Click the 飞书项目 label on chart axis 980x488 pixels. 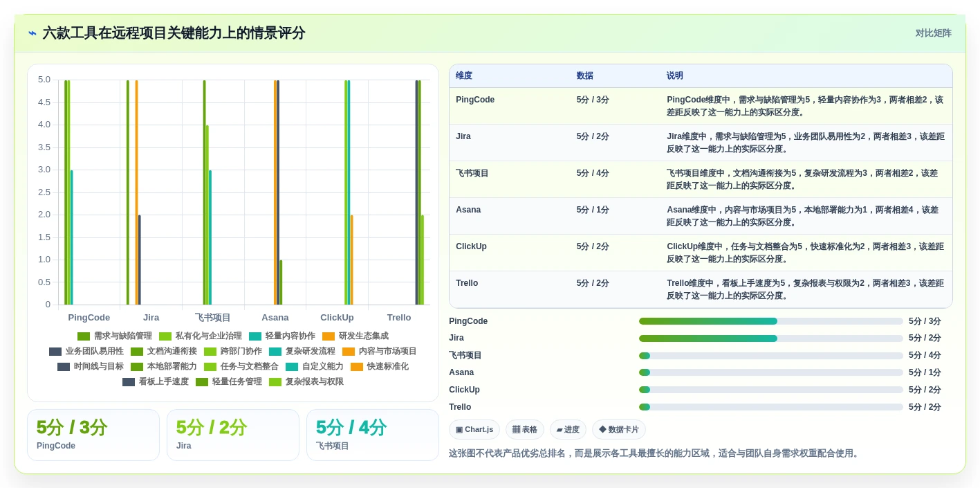point(213,318)
